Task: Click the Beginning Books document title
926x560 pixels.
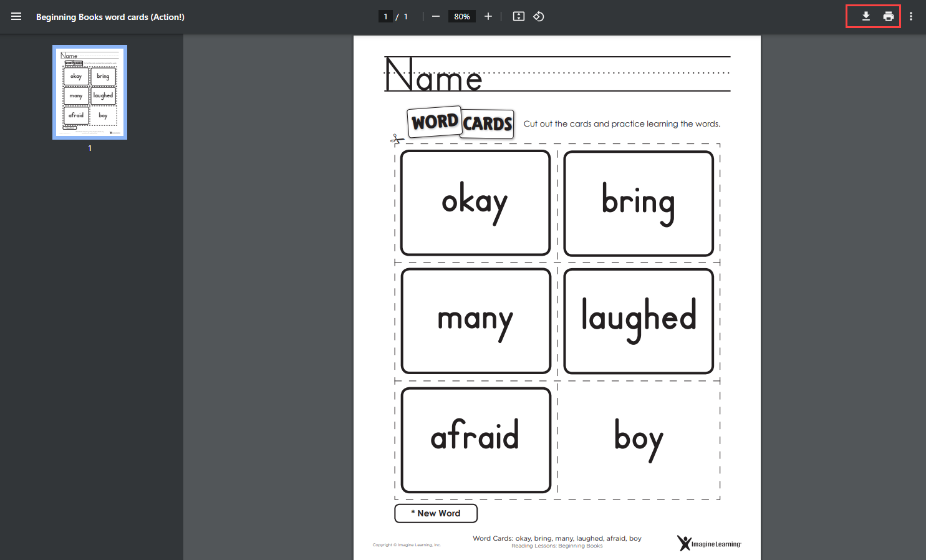Action: (x=110, y=17)
